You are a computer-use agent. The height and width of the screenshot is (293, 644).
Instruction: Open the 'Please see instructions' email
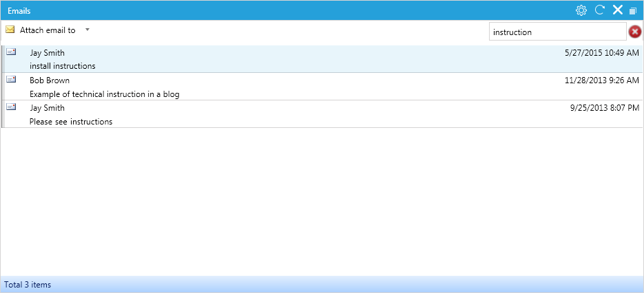click(71, 122)
